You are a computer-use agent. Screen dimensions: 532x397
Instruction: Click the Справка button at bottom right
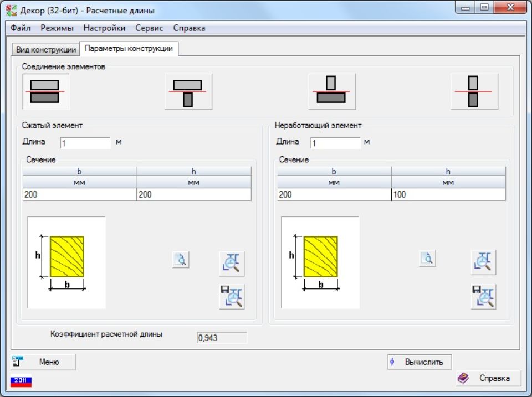click(488, 378)
